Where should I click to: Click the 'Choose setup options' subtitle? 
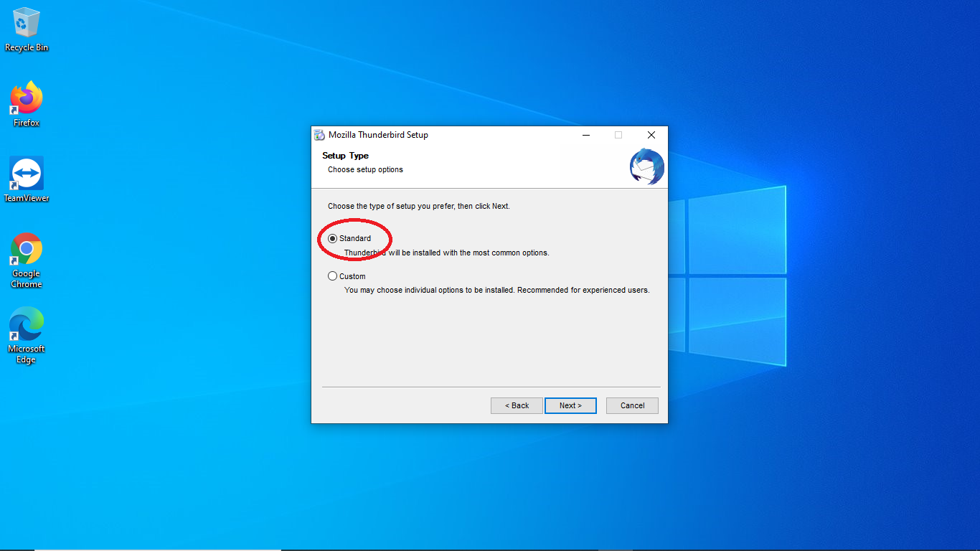[x=365, y=170]
